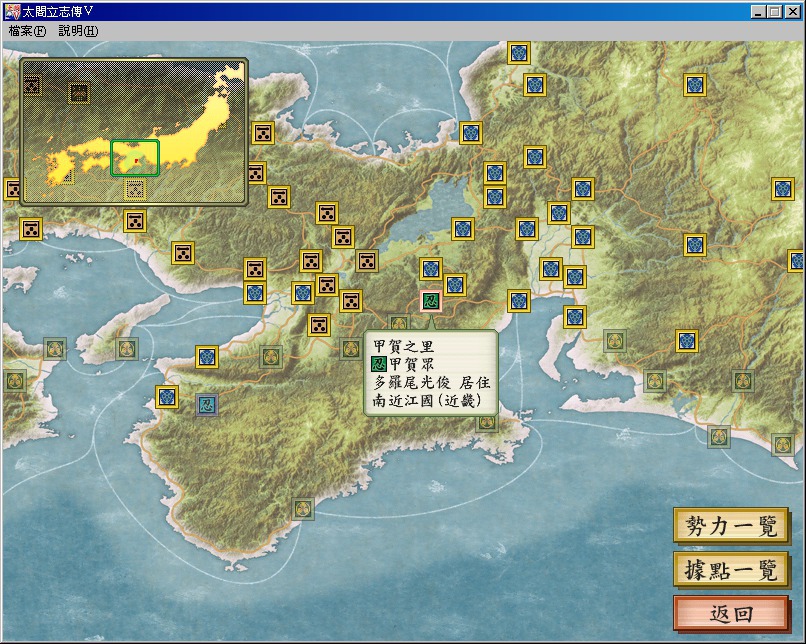Viewport: 806px width, 644px height.
Task: Select the blue crest on the Chita peninsula
Action: (x=575, y=317)
